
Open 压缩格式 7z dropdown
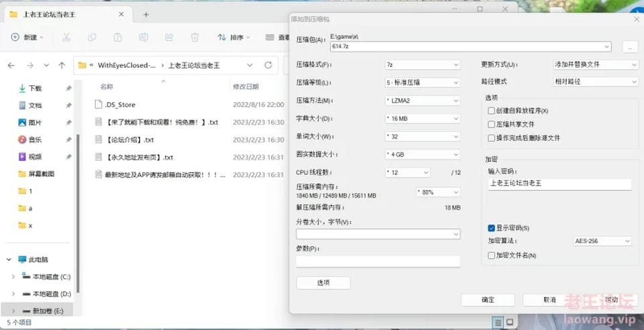[x=422, y=65]
